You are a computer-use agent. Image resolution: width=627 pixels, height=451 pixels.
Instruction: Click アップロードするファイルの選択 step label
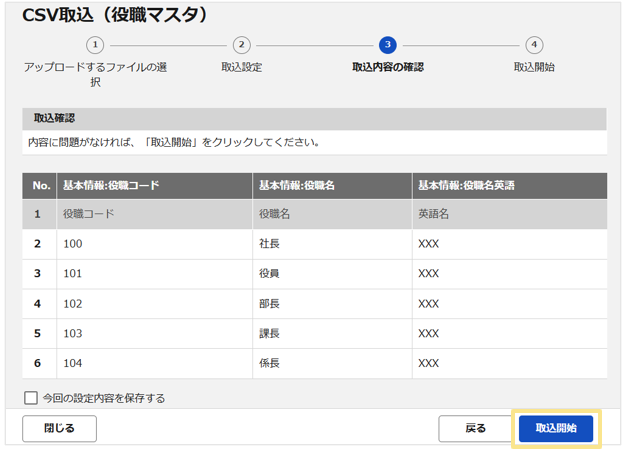click(95, 74)
